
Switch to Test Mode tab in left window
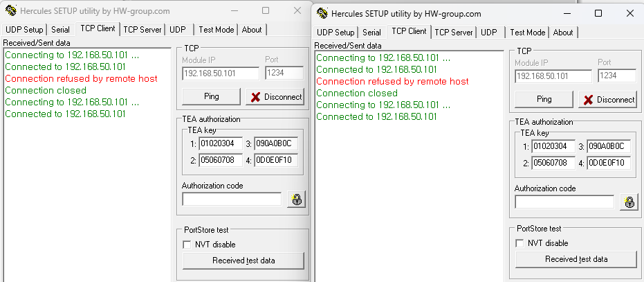pyautogui.click(x=216, y=30)
